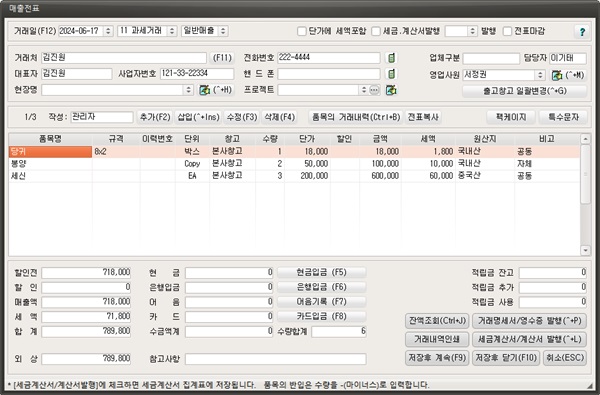Click 출고창고 일괄변경(^+G) button
This screenshot has width=600, height=395.
click(524, 91)
